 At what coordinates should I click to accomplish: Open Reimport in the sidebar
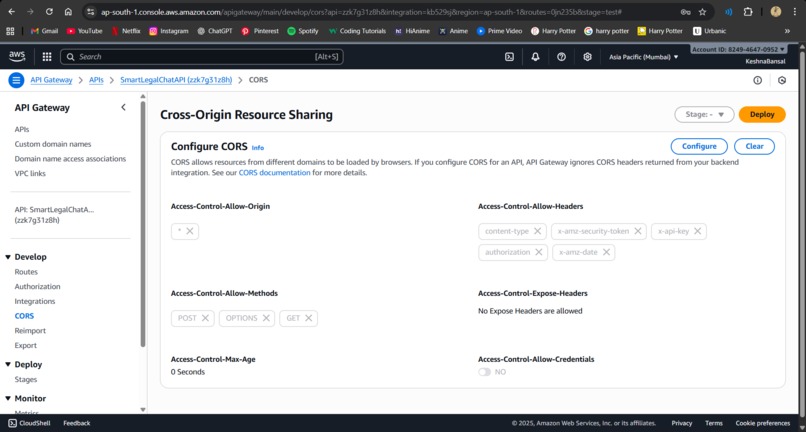click(x=30, y=331)
